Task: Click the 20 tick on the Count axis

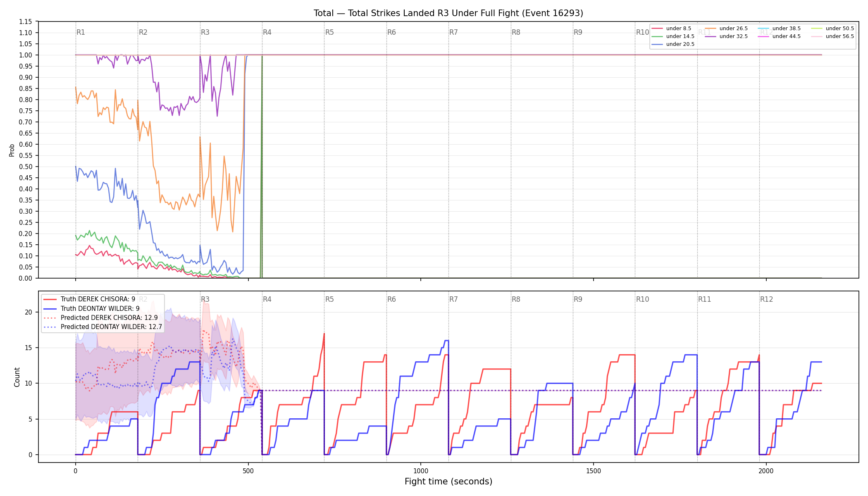Action: coord(29,312)
